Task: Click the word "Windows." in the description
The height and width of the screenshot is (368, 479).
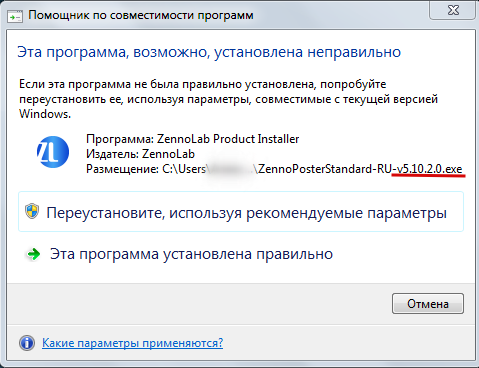Action: [x=45, y=114]
